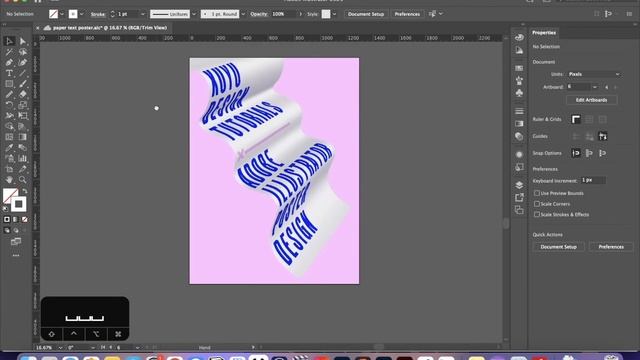Select the Paintbrush tool
Screen dimensions: 640x360
pyautogui.click(x=22, y=84)
